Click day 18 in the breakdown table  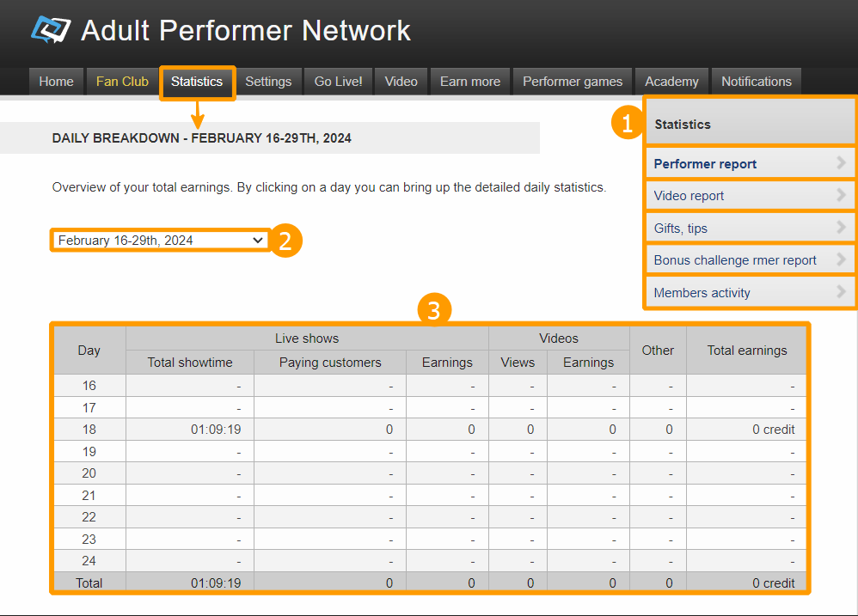pyautogui.click(x=89, y=430)
